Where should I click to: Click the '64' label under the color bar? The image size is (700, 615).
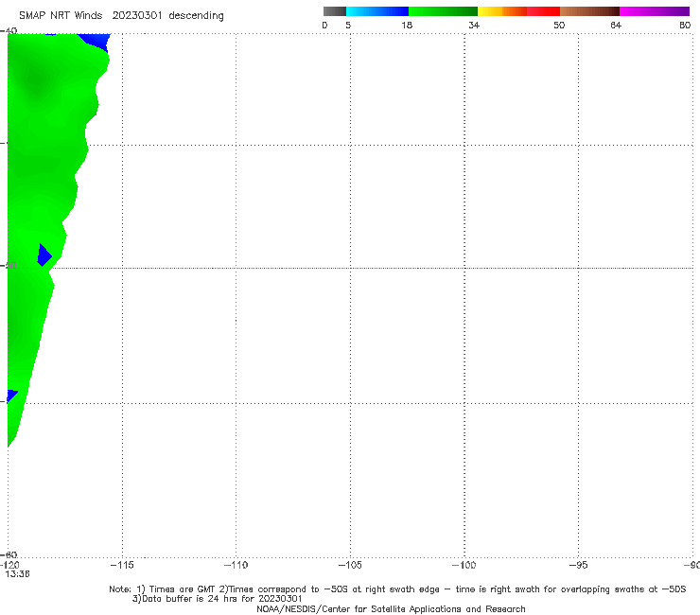[616, 26]
